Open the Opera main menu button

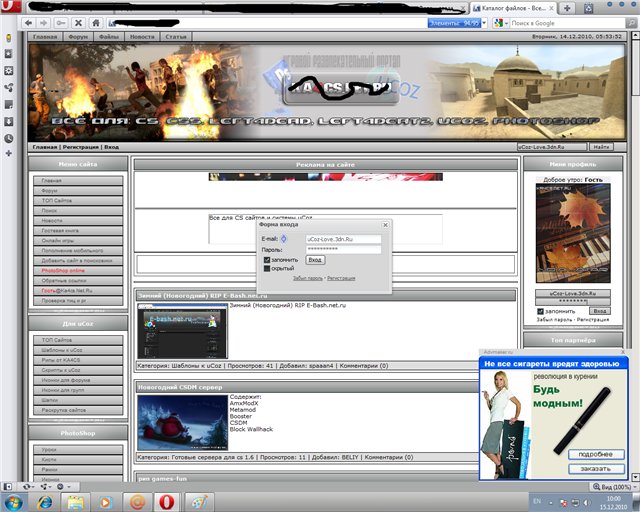click(x=10, y=6)
